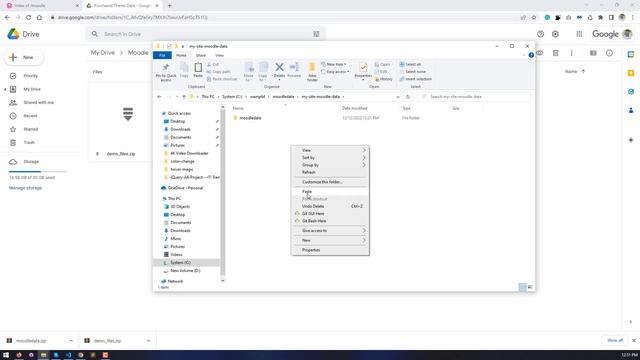The height and width of the screenshot is (360, 640).
Task: Click the Search my-site-moodle-data field
Action: [x=475, y=97]
